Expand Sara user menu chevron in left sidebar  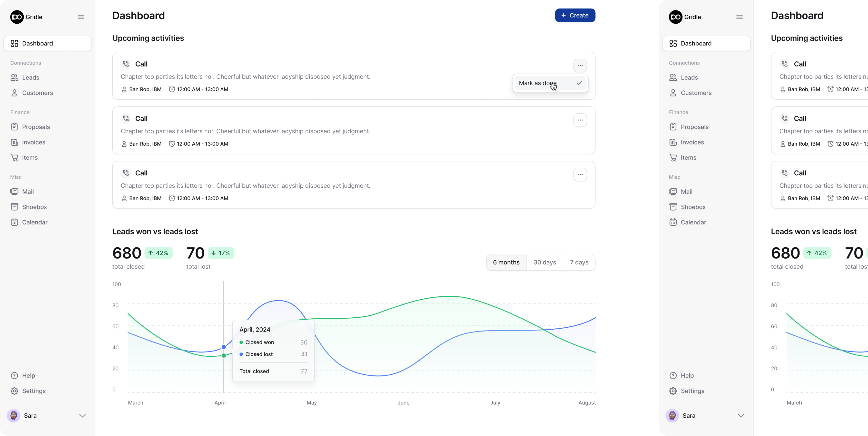click(82, 415)
